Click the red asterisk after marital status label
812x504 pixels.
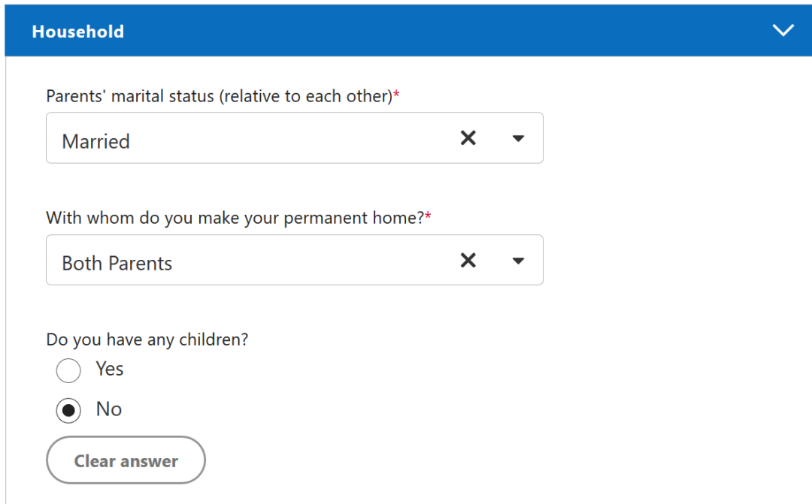pos(396,95)
